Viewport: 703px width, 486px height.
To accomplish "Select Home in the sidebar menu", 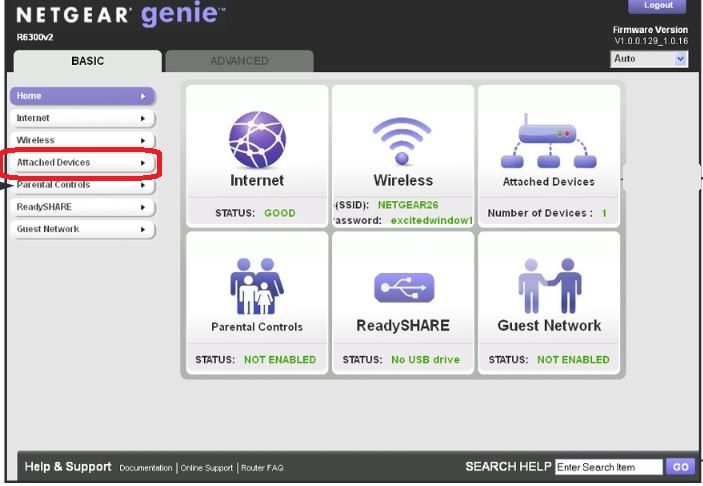I will (x=82, y=96).
